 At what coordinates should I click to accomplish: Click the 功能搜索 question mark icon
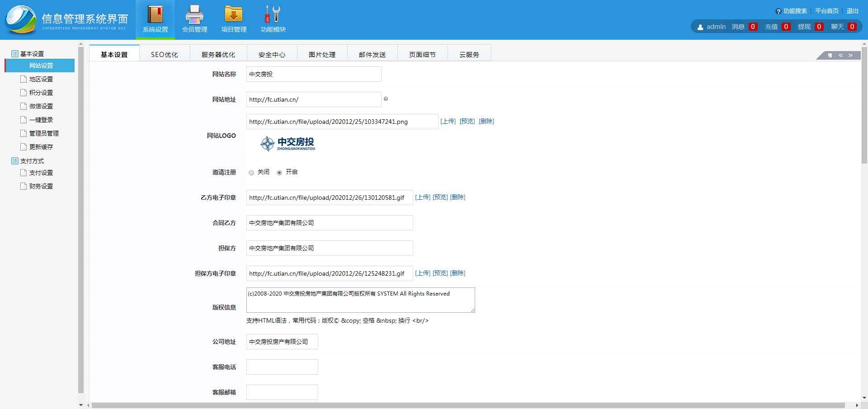[x=778, y=11]
